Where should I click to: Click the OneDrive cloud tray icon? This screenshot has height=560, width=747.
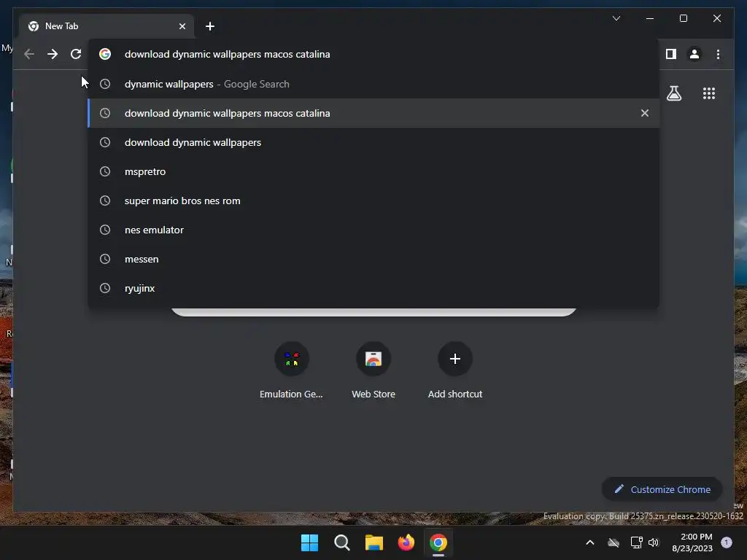(x=614, y=542)
